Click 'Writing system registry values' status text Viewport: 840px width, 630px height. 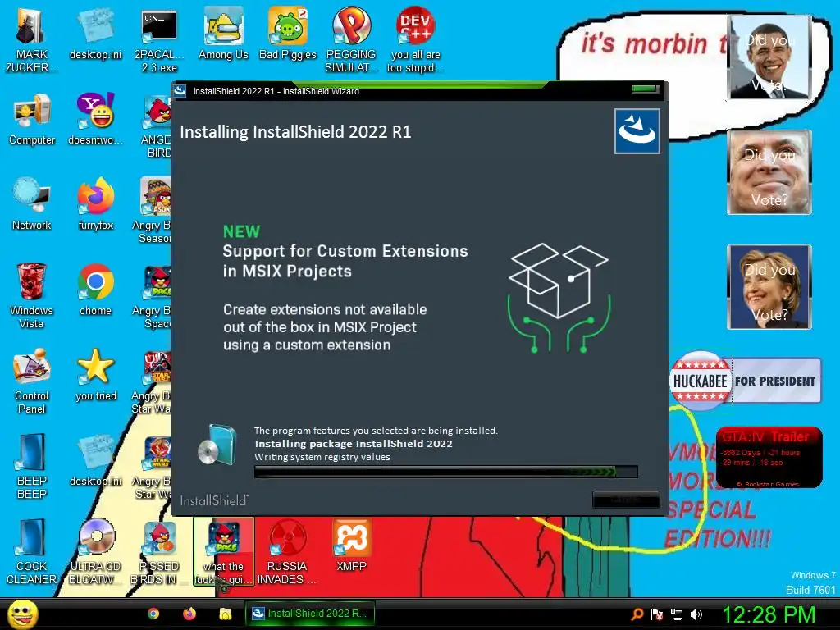322,457
